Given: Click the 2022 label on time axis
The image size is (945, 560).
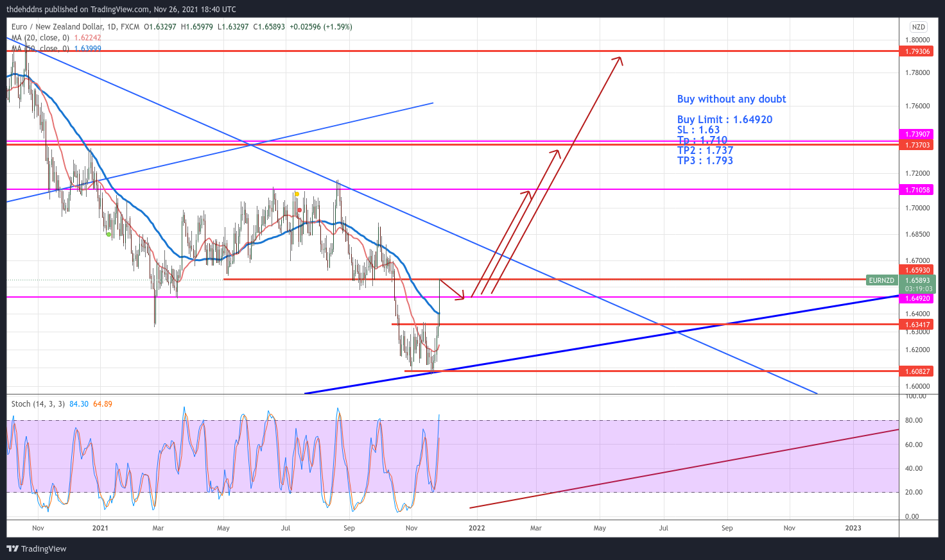Looking at the screenshot, I should [x=477, y=528].
